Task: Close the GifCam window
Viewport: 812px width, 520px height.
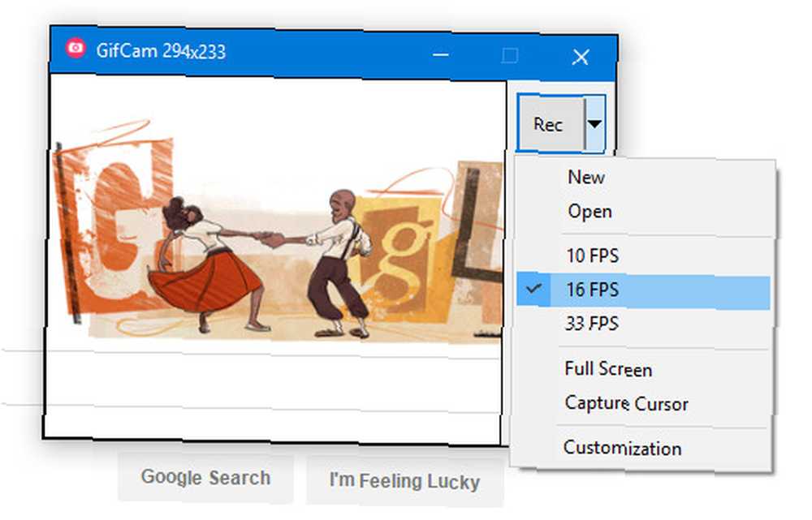Action: tap(581, 57)
